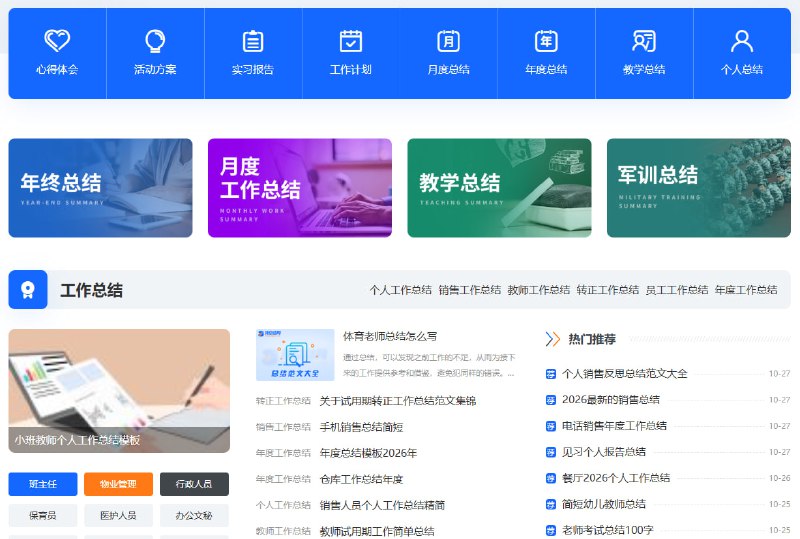The height and width of the screenshot is (539, 800).
Task: Open article 教师试用期工作简单总结
Action: point(377,531)
